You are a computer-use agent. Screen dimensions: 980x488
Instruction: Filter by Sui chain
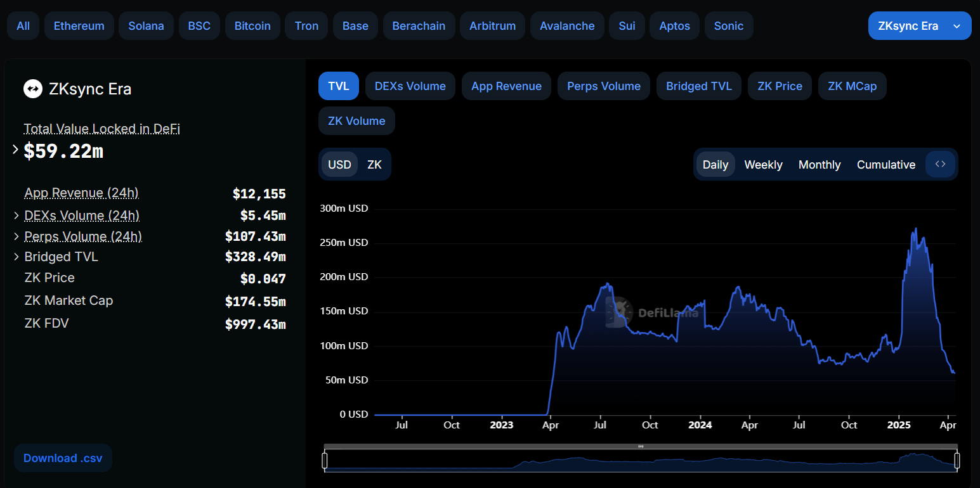tap(627, 26)
